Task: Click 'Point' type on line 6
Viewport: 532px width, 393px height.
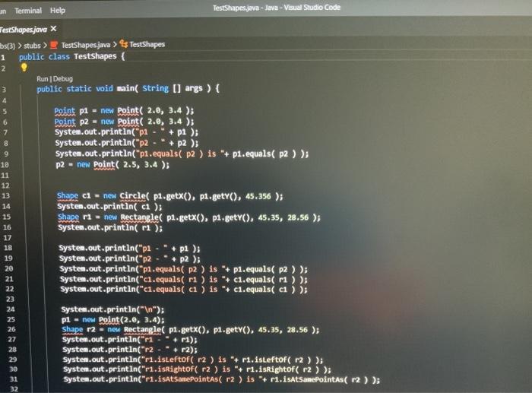Action: pyautogui.click(x=65, y=122)
